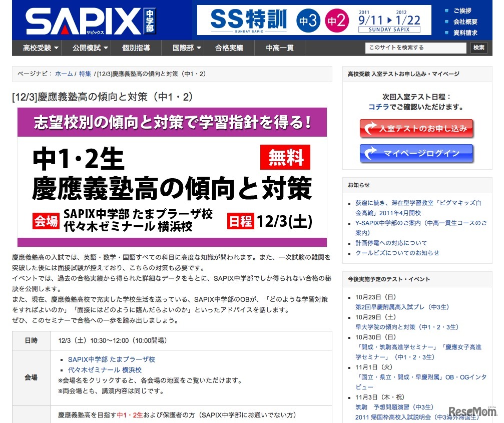Click the 11月1日（火） date entry
Viewport: 504px width, 423px height.
click(374, 367)
